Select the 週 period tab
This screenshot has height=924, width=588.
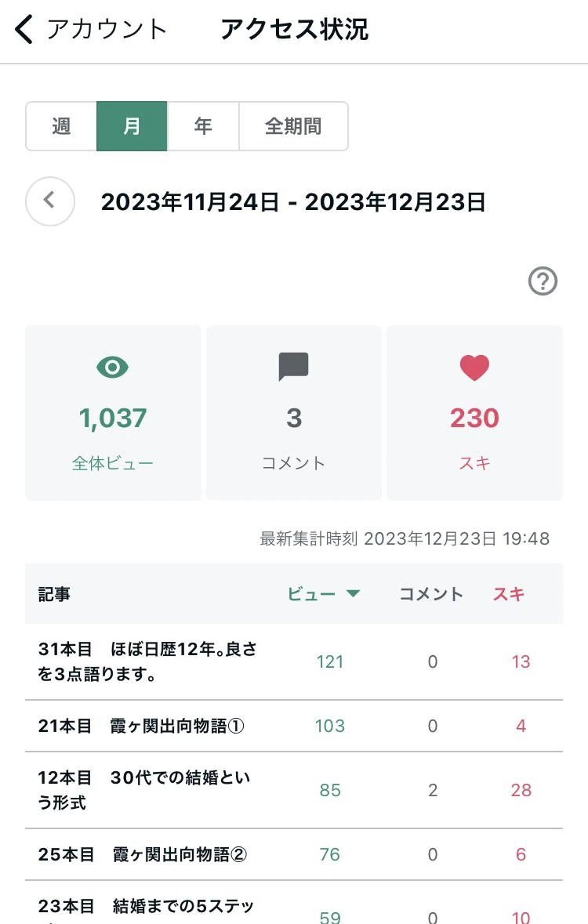point(61,126)
